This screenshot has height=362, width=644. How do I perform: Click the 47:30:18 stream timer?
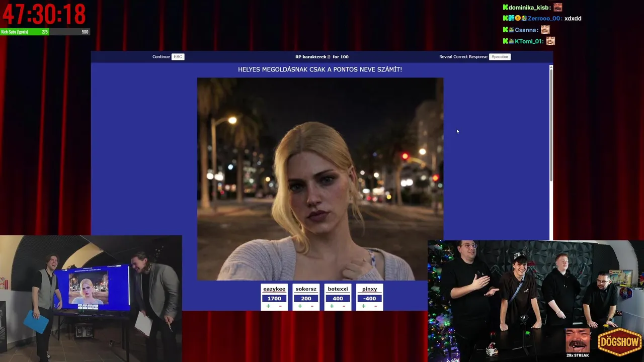tap(44, 14)
